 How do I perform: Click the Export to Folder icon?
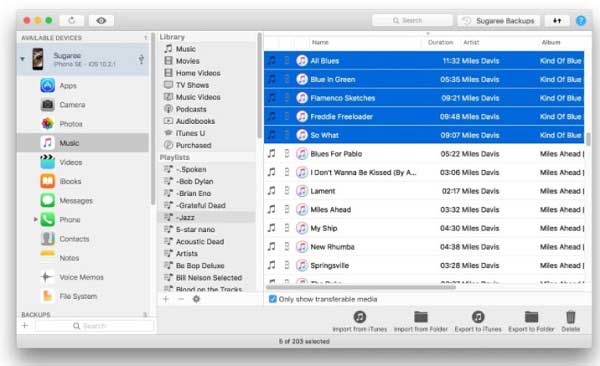(532, 317)
